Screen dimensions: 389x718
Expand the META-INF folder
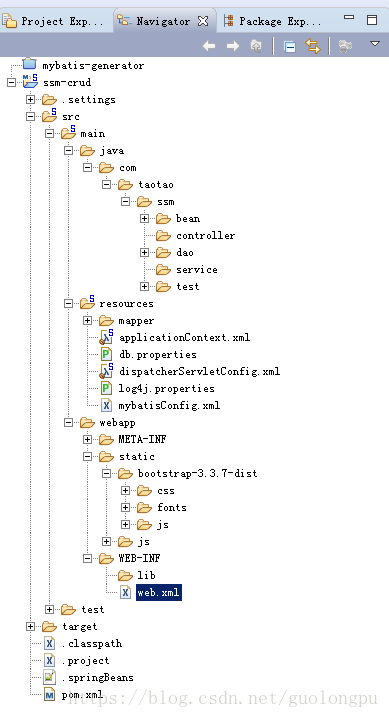tap(87, 439)
